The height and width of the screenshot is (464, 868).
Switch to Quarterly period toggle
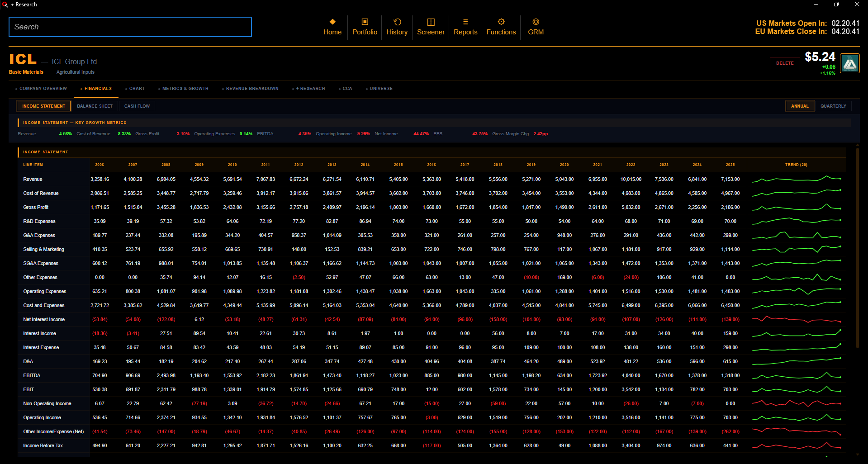pos(833,106)
